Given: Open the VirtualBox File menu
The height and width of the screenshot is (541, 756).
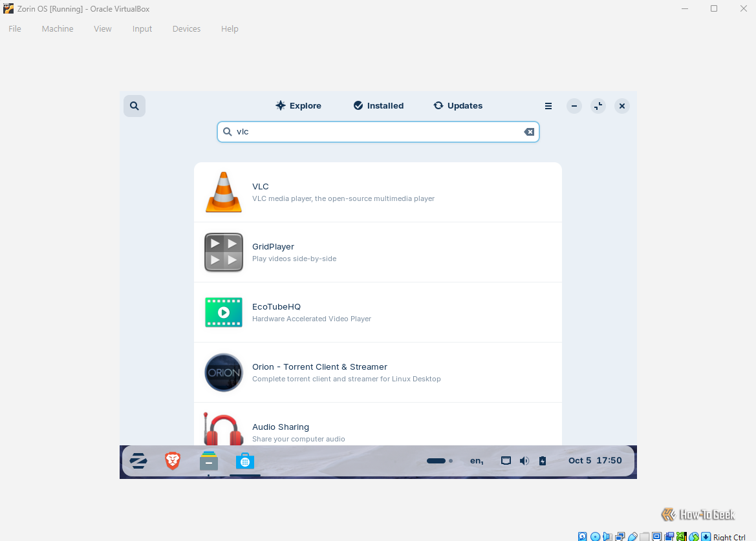Looking at the screenshot, I should (15, 29).
